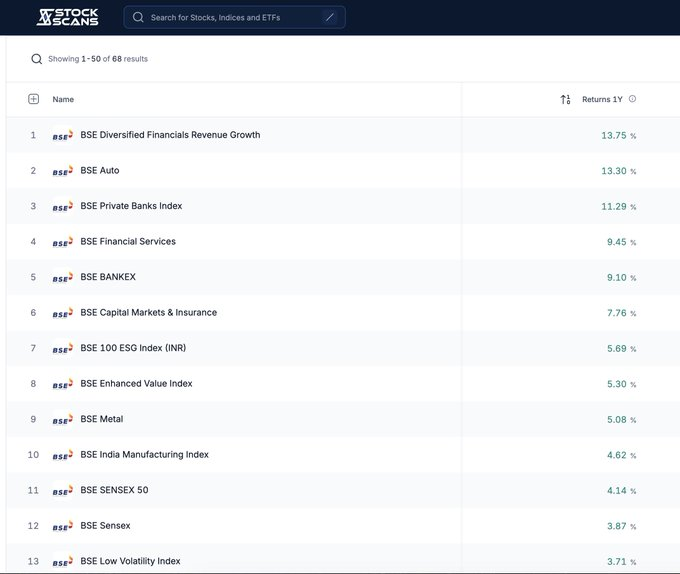
Task: Click the 9.45 % return value
Action: [621, 242]
